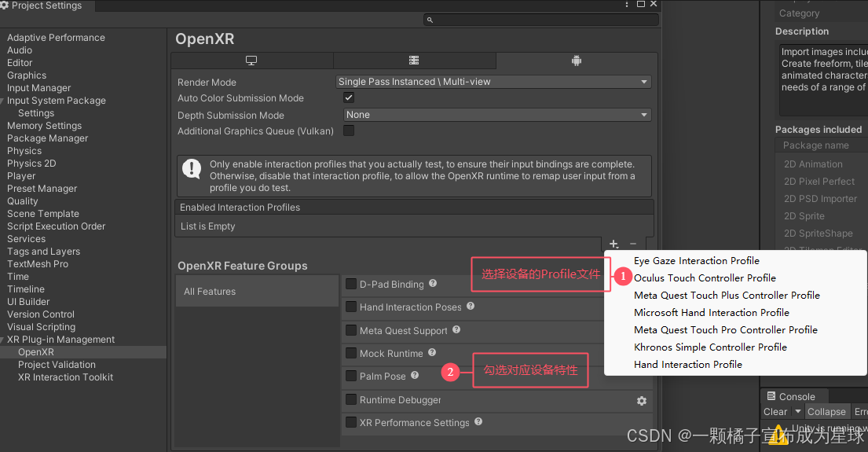Select Khronos Simple Controller Profile
868x452 pixels.
[x=710, y=347]
